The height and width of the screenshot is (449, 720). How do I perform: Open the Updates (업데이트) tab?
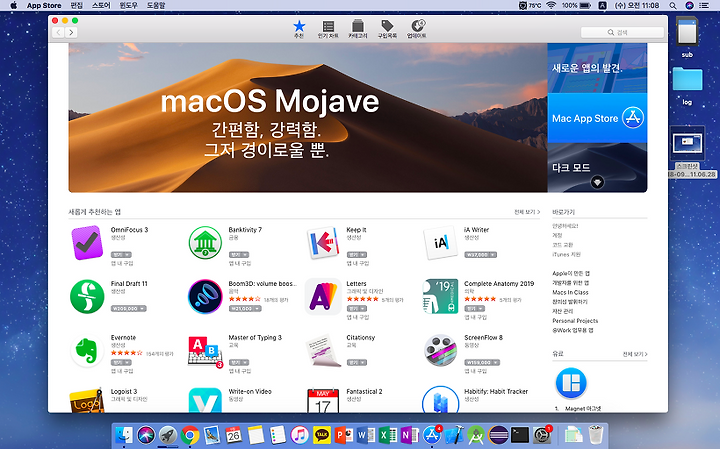[416, 29]
